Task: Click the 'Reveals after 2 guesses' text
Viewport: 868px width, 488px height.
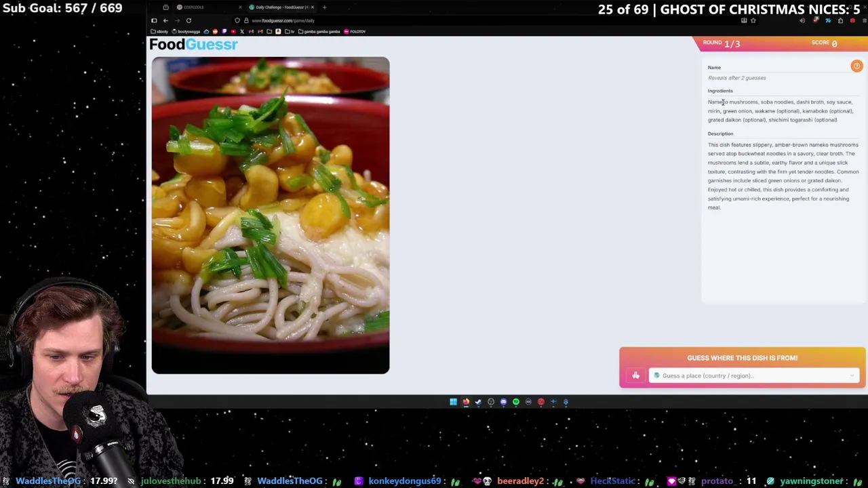Action: click(x=737, y=78)
